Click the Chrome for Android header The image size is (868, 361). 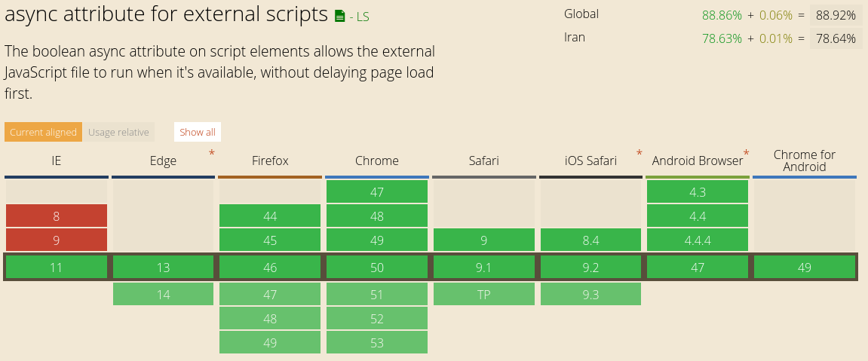[x=805, y=161]
